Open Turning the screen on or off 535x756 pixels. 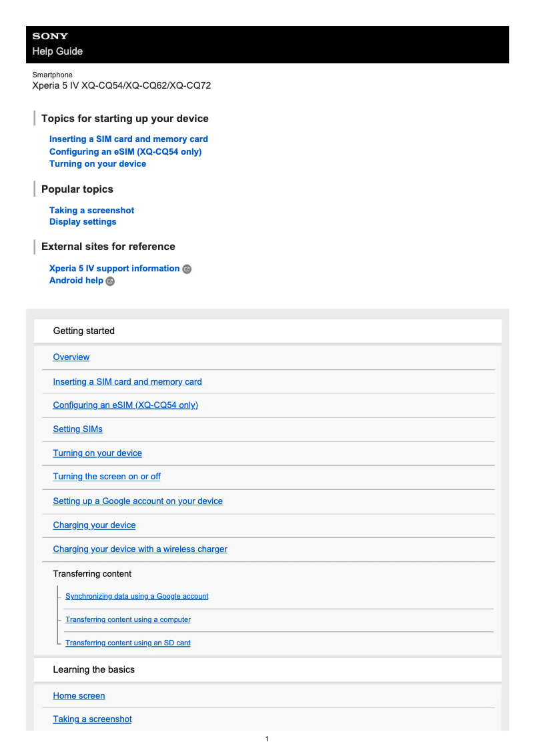pos(107,477)
